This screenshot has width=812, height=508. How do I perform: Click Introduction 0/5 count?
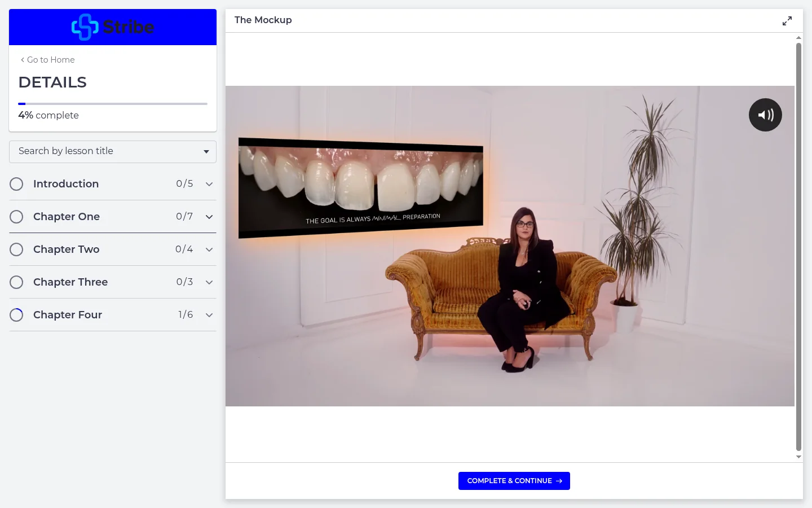point(184,184)
